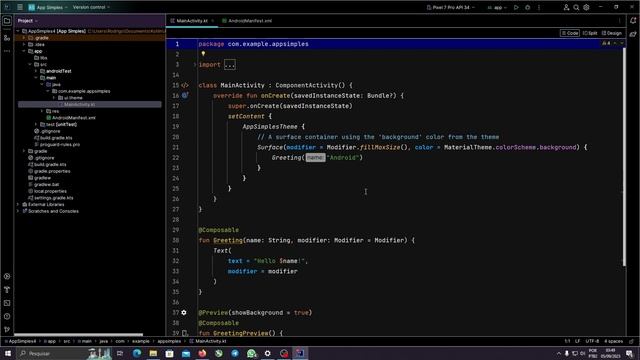
Task: Click the gutter icon beside class MainActivity
Action: [185, 85]
